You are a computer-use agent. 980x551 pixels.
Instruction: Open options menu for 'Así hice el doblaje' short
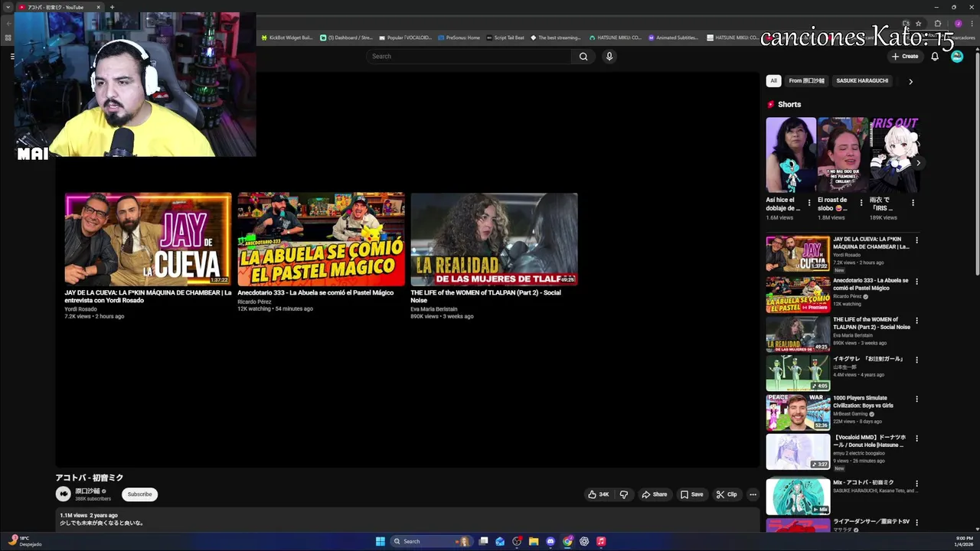[x=809, y=203]
